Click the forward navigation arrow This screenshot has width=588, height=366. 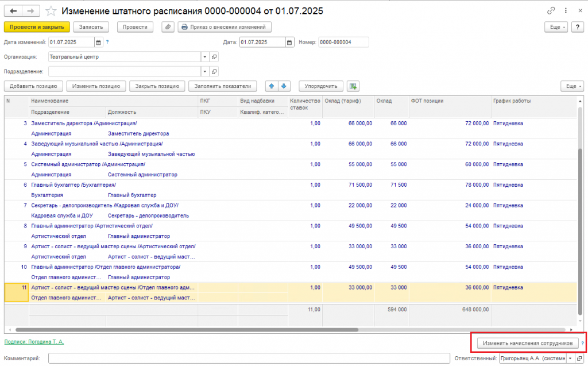(31, 11)
